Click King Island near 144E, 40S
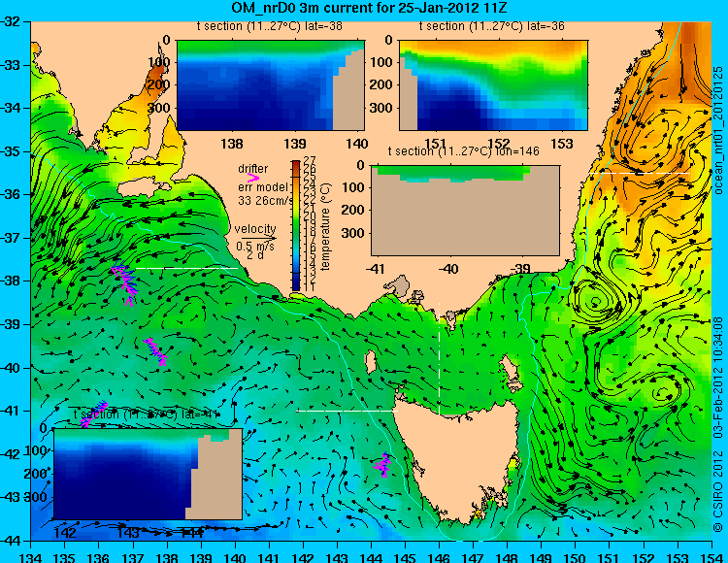 370,362
